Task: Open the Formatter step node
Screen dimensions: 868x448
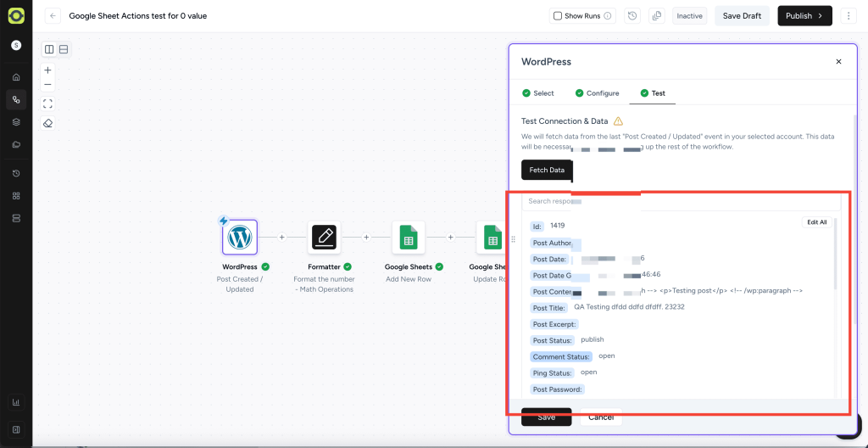Action: (x=324, y=238)
